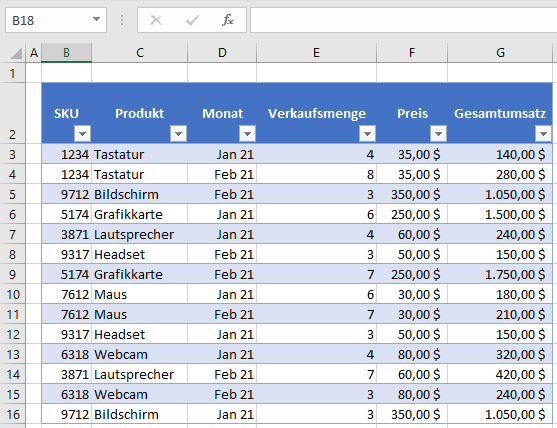Open the Gesamtumsatz filter dropdown
Viewport: 557px width, 428px height.
coord(543,134)
